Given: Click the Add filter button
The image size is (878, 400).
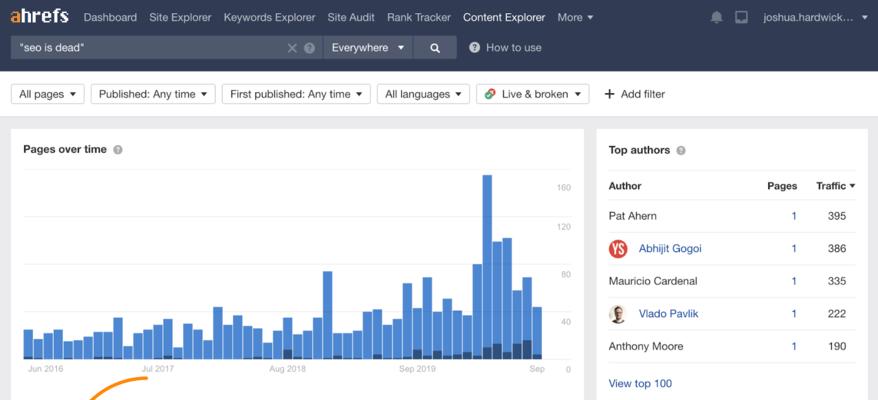Looking at the screenshot, I should coord(635,94).
